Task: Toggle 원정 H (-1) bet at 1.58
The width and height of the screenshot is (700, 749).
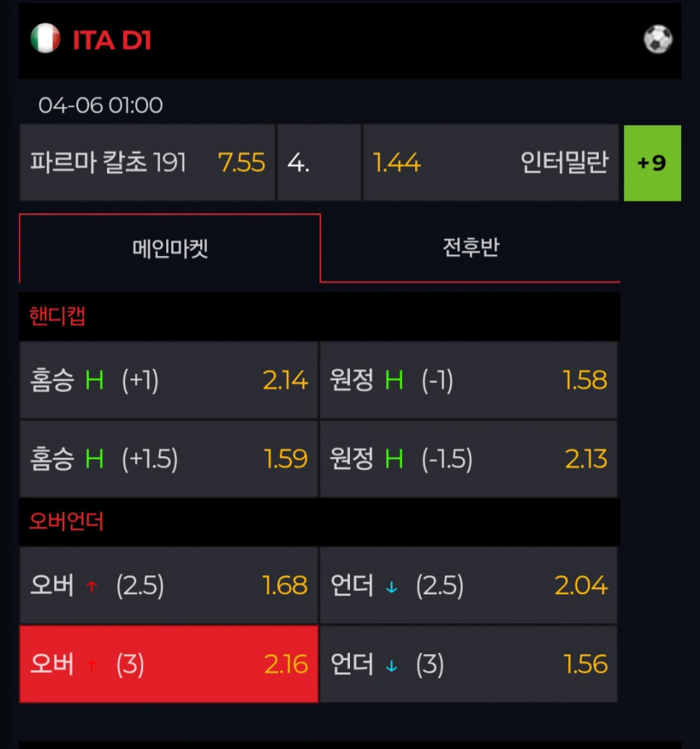Action: tap(469, 380)
